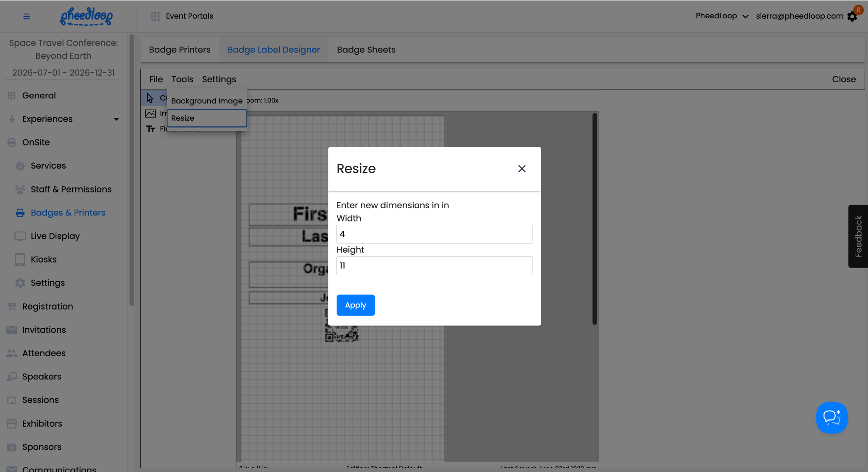
Task: Open the settings gear with notification badge
Action: (x=852, y=16)
